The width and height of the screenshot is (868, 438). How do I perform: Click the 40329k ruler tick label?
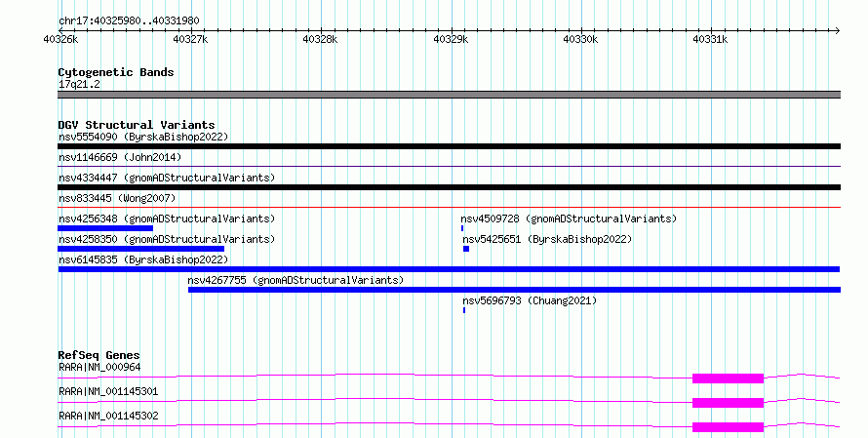[x=451, y=39]
